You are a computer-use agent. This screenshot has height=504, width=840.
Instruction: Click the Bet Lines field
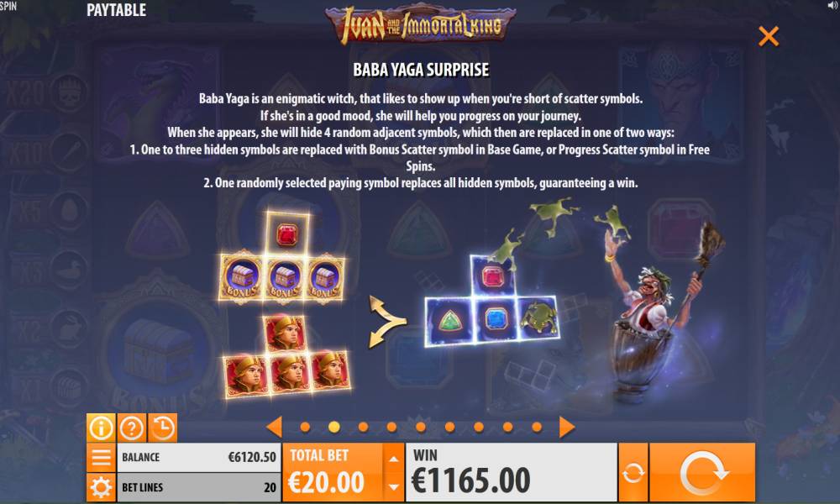(199, 487)
